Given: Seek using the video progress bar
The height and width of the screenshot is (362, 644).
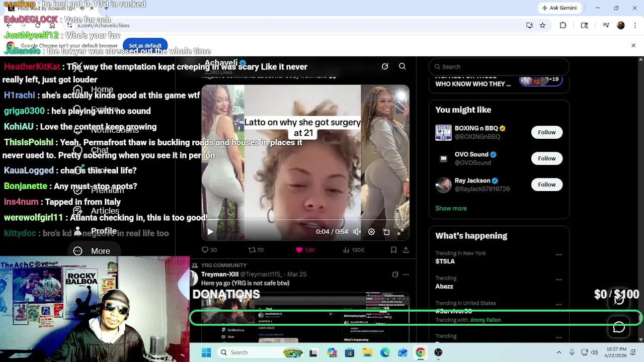Looking at the screenshot, I should (305, 220).
